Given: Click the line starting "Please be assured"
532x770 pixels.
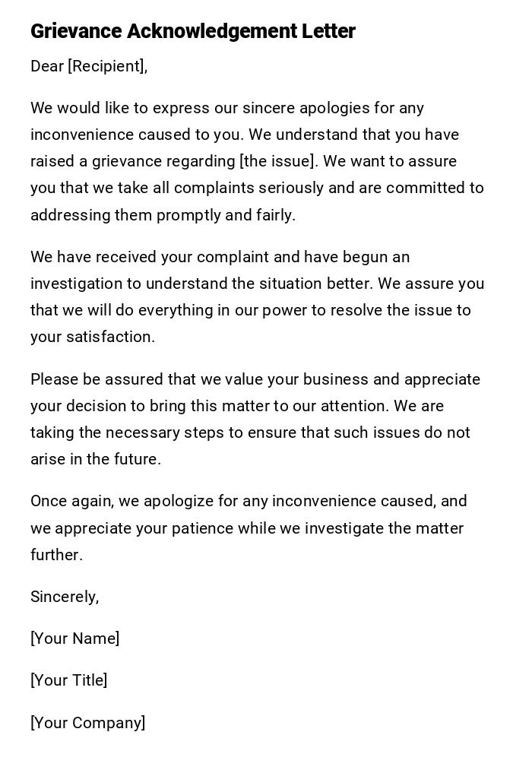Looking at the screenshot, I should click(x=255, y=380).
